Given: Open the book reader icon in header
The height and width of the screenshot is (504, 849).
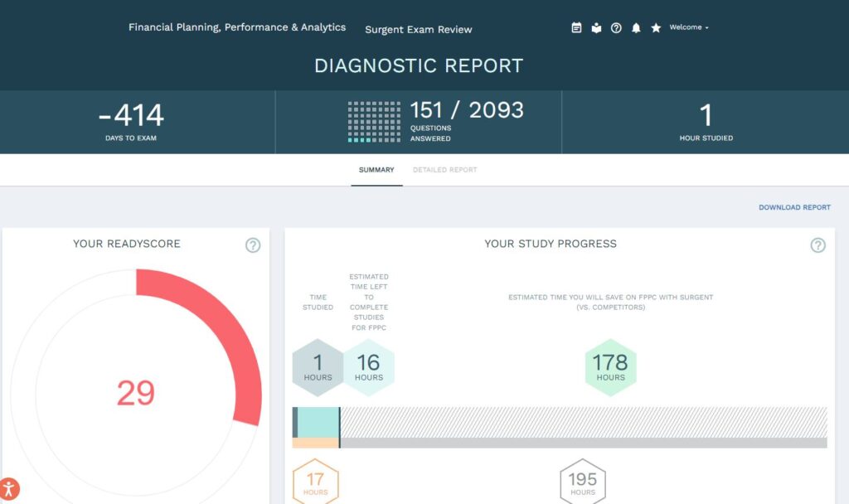Looking at the screenshot, I should coord(596,27).
